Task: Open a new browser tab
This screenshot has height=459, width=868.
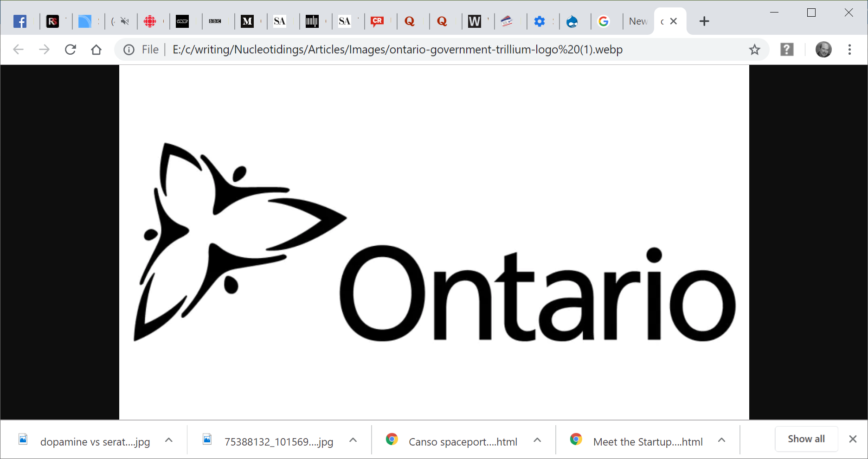Action: coord(704,21)
